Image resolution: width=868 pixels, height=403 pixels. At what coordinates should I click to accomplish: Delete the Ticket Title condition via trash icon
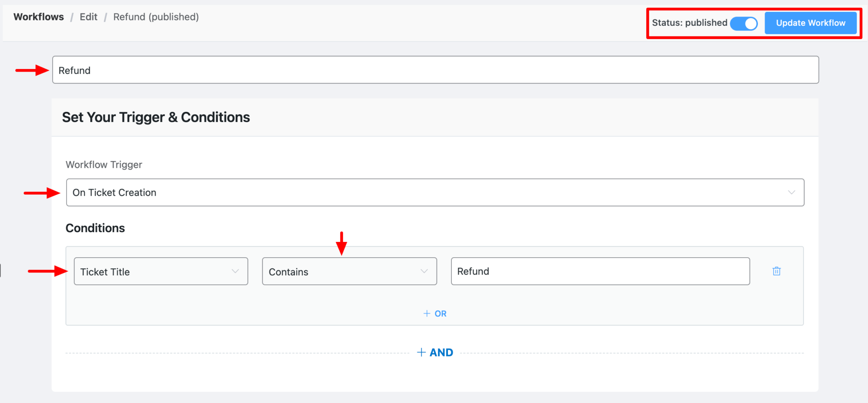776,271
